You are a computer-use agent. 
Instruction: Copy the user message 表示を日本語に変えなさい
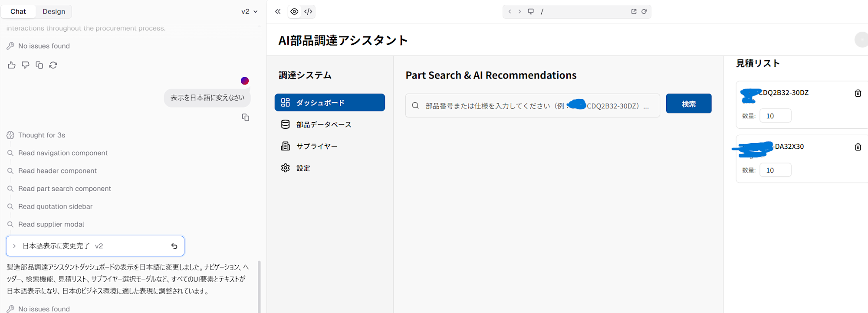coord(246,117)
